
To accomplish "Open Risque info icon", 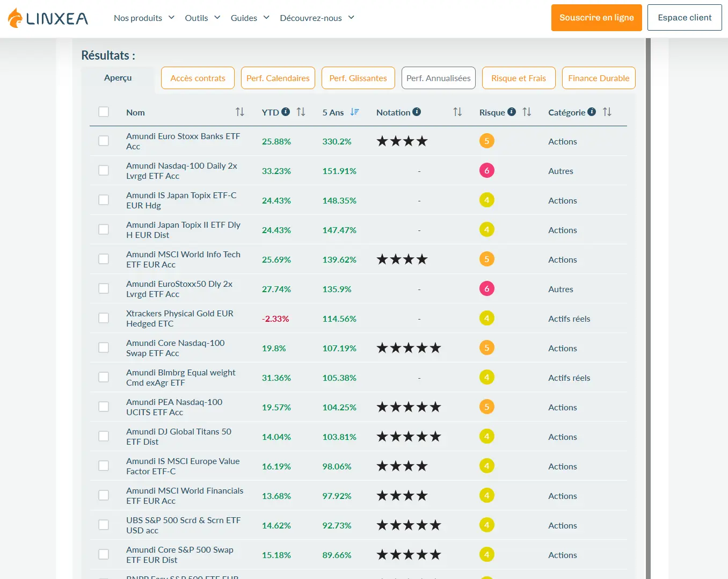I will point(512,112).
